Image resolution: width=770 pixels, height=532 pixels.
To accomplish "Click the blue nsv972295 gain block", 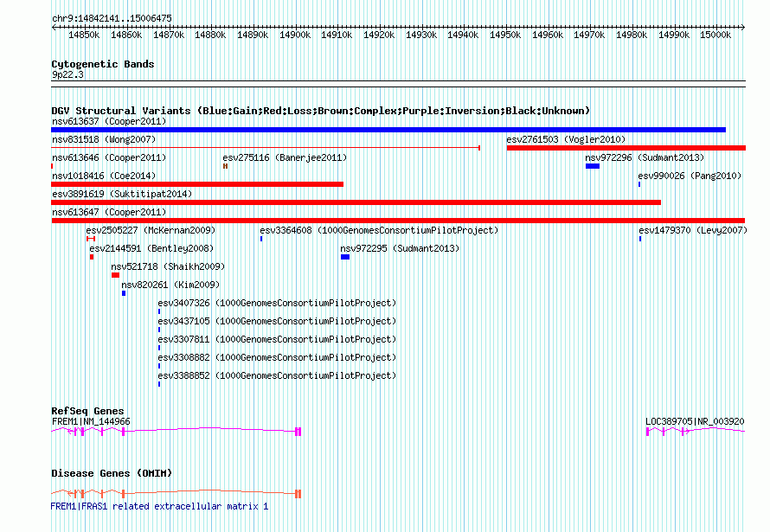I will 345,257.
